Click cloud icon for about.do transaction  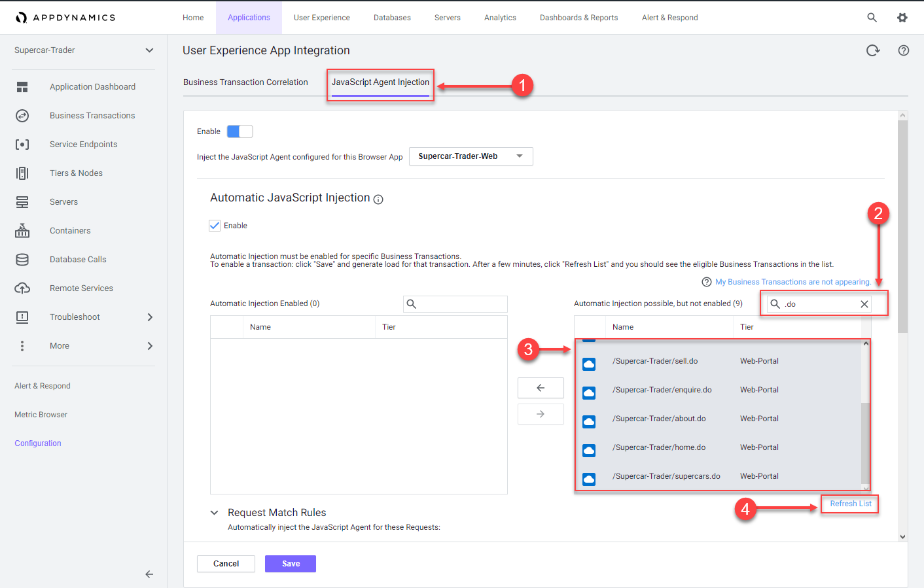point(589,422)
